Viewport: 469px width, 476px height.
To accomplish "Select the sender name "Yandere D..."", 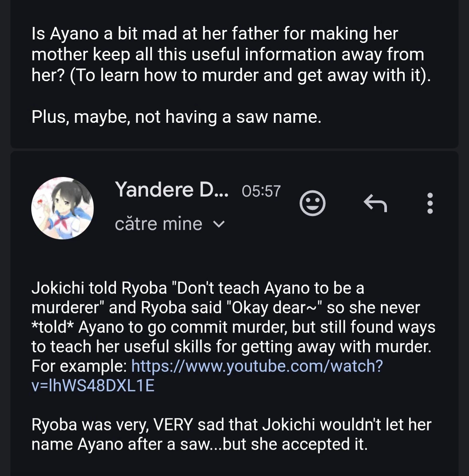I will (x=172, y=190).
